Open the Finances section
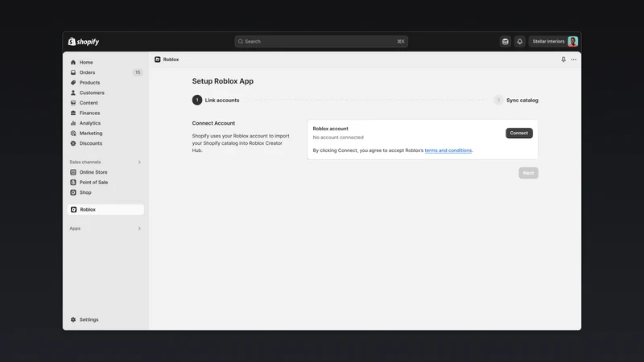Viewport: 644px width, 362px height. [x=89, y=113]
